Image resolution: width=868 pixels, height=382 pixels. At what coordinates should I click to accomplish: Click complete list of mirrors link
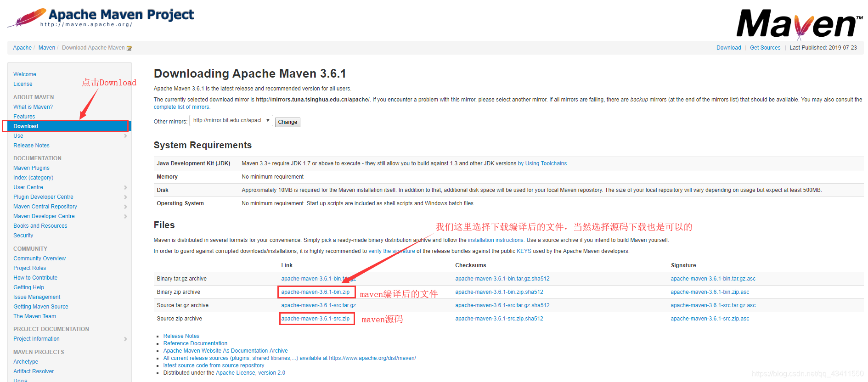tap(182, 107)
